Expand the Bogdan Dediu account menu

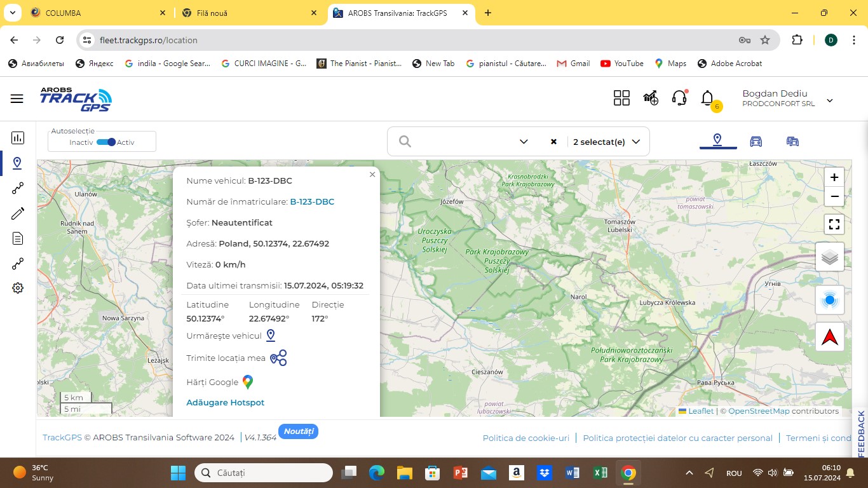click(x=829, y=100)
